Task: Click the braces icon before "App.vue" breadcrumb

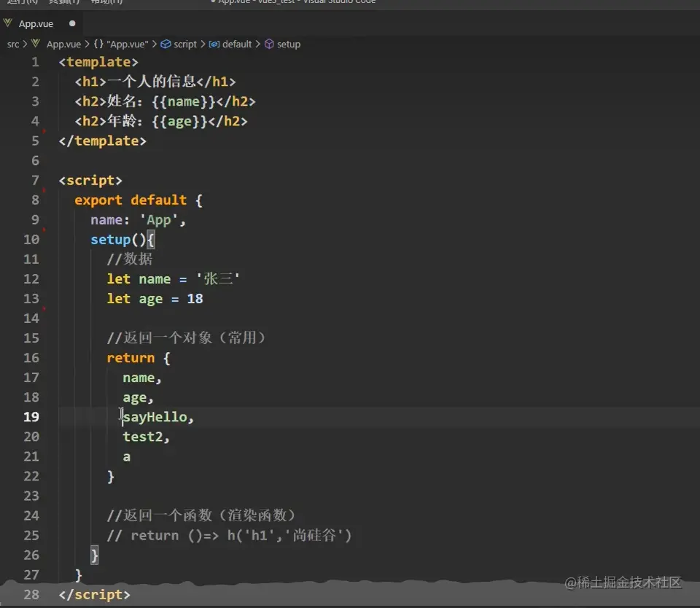Action: [x=98, y=44]
